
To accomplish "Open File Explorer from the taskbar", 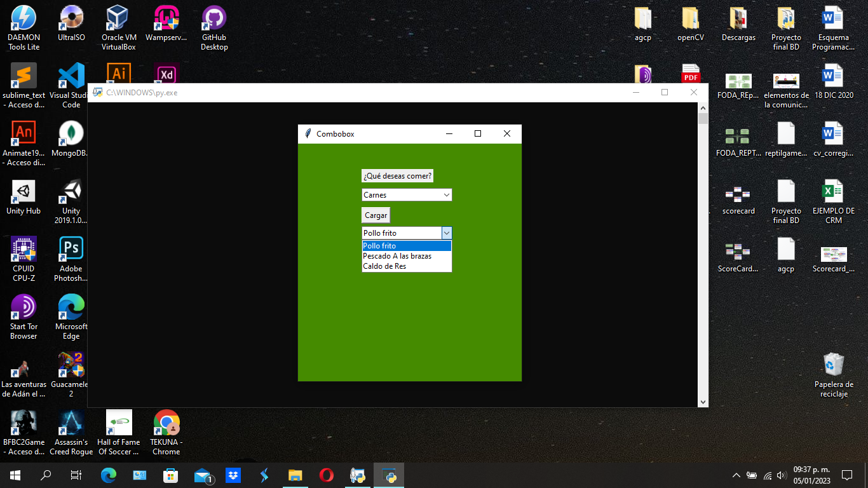I will point(295,475).
